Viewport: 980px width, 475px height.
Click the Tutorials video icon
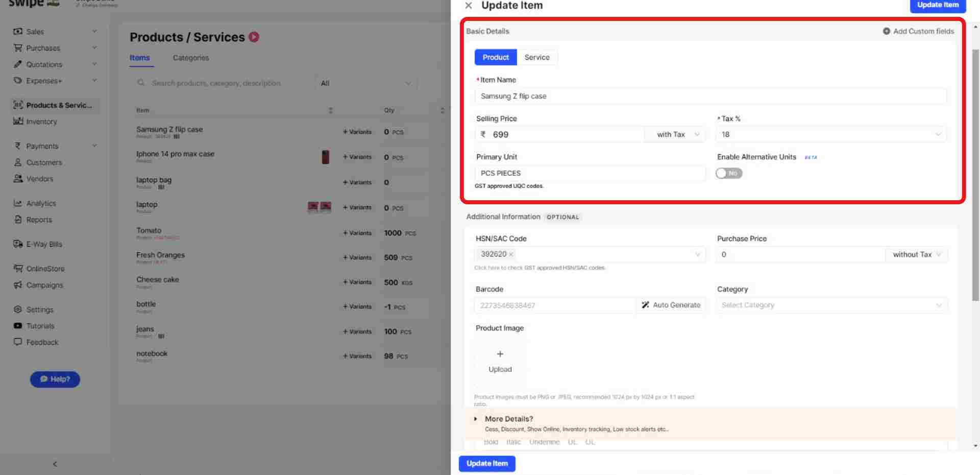tap(18, 326)
